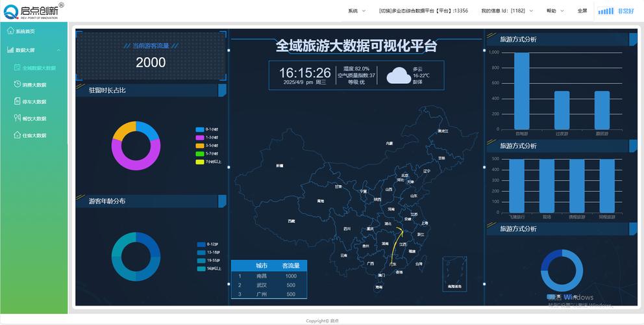
Task: Open the 系统 dropdown menu
Action: [356, 11]
